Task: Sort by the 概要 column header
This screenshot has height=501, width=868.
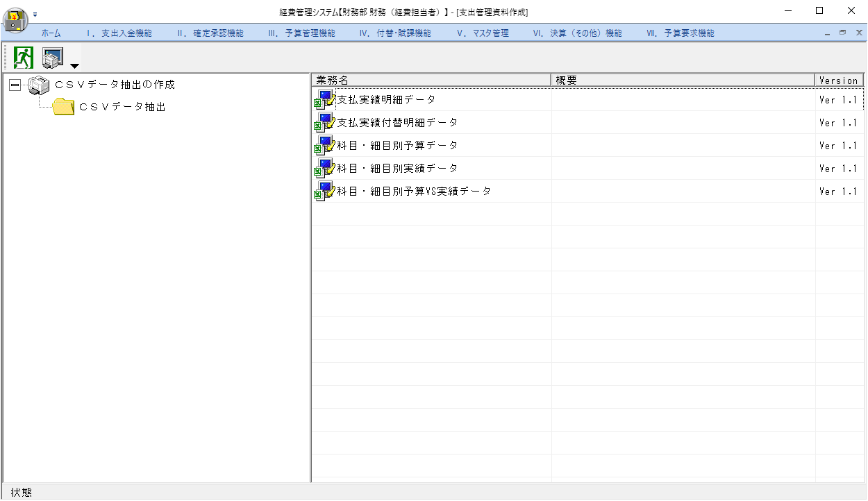Action: pyautogui.click(x=683, y=80)
